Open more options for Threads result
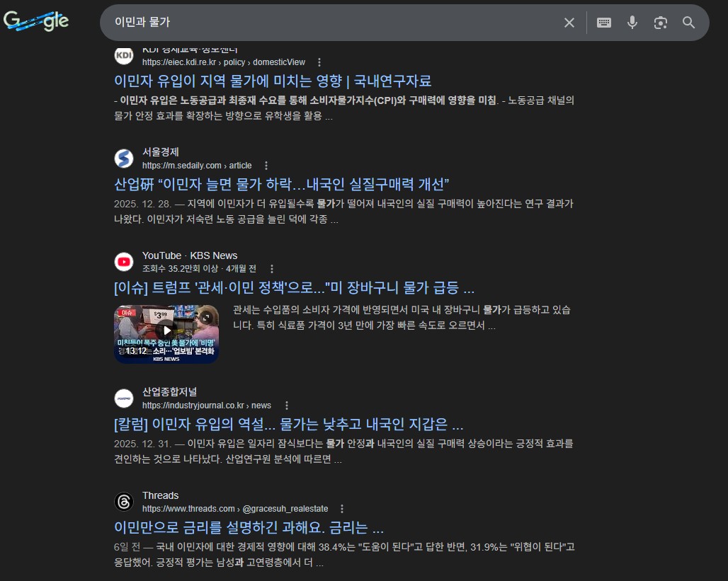Image resolution: width=728 pixels, height=581 pixels. 342,509
